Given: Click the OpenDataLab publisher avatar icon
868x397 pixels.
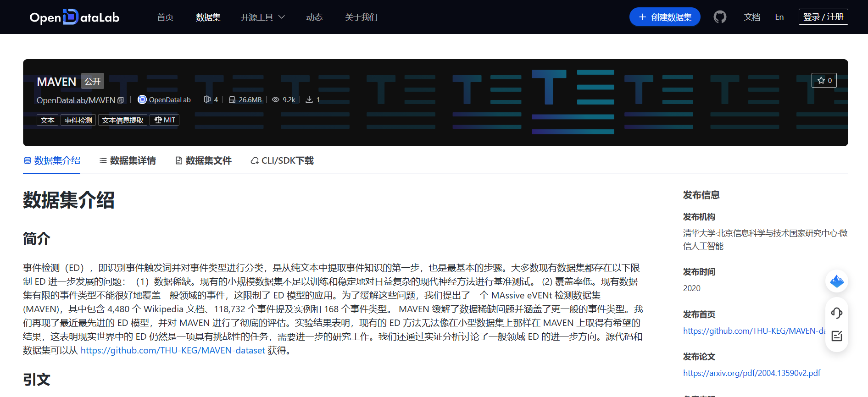Looking at the screenshot, I should (x=142, y=99).
